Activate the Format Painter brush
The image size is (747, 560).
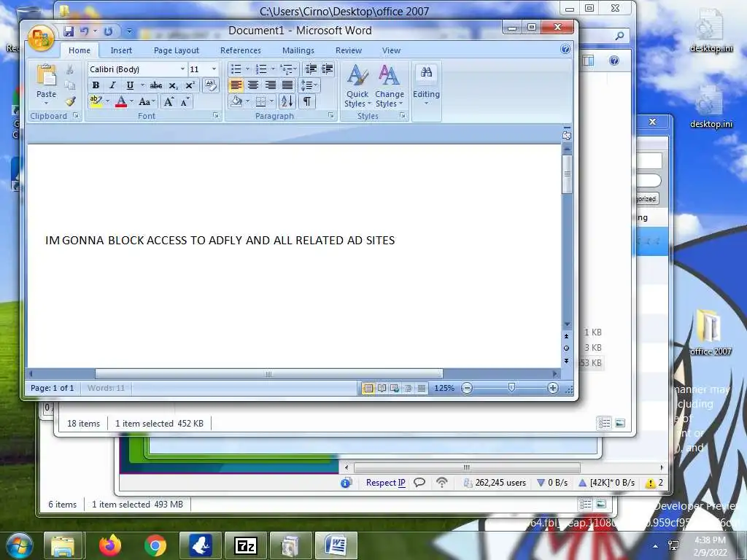70,101
